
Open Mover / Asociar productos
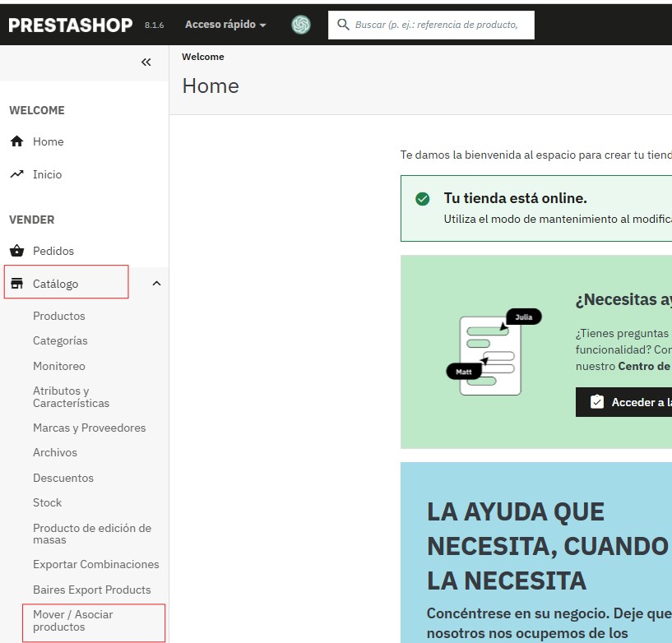pyautogui.click(x=73, y=621)
